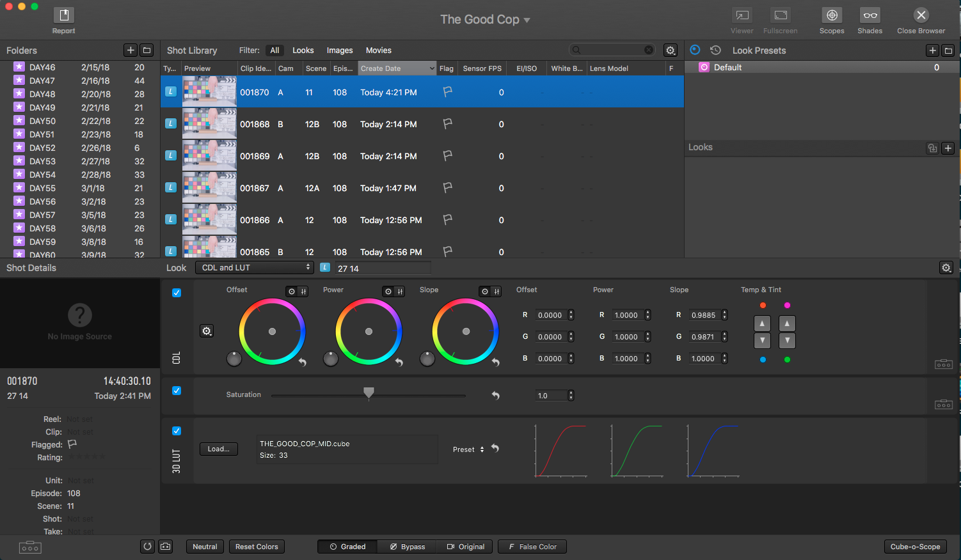Open the Scopes panel
961x560 pixels.
pyautogui.click(x=831, y=15)
